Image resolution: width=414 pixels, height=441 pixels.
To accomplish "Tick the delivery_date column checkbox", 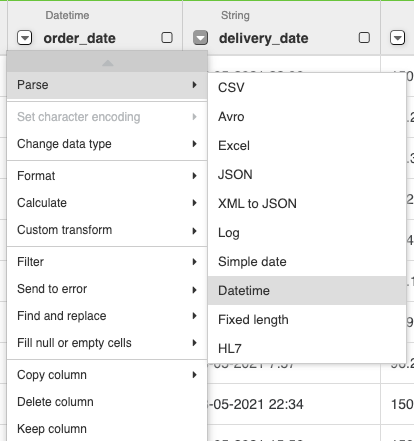I will point(364,38).
